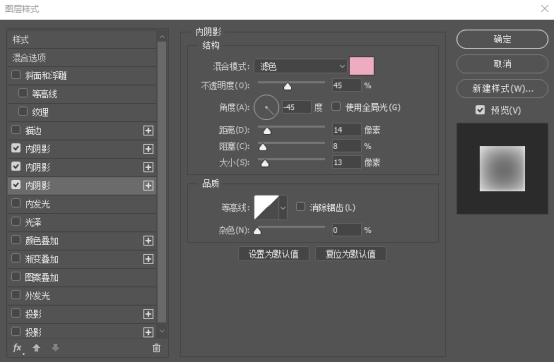Viewport: 554px width, 363px height.
Task: Click the 确定 button
Action: pyautogui.click(x=502, y=39)
